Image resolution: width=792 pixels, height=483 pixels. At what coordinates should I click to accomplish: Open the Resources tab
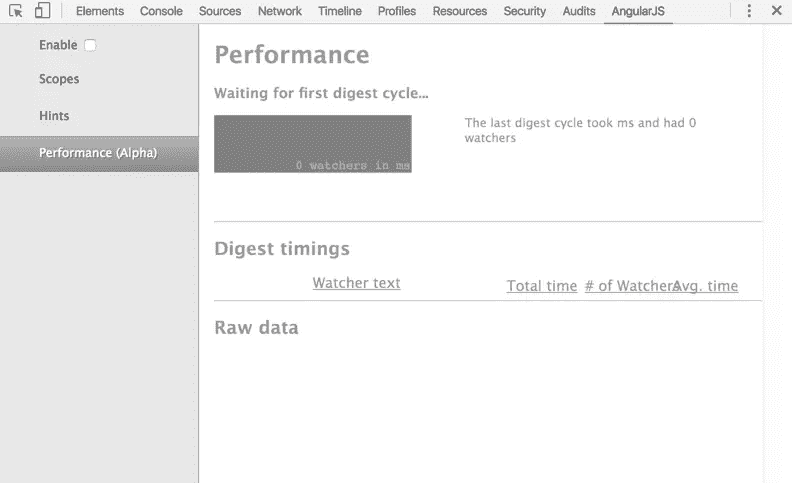(460, 11)
